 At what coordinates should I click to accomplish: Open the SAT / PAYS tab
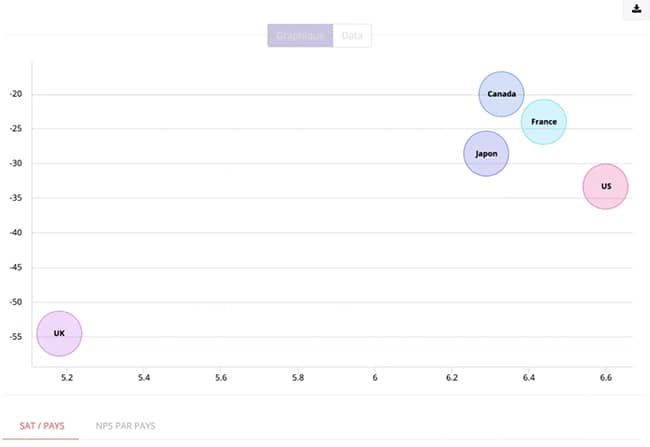tap(42, 426)
